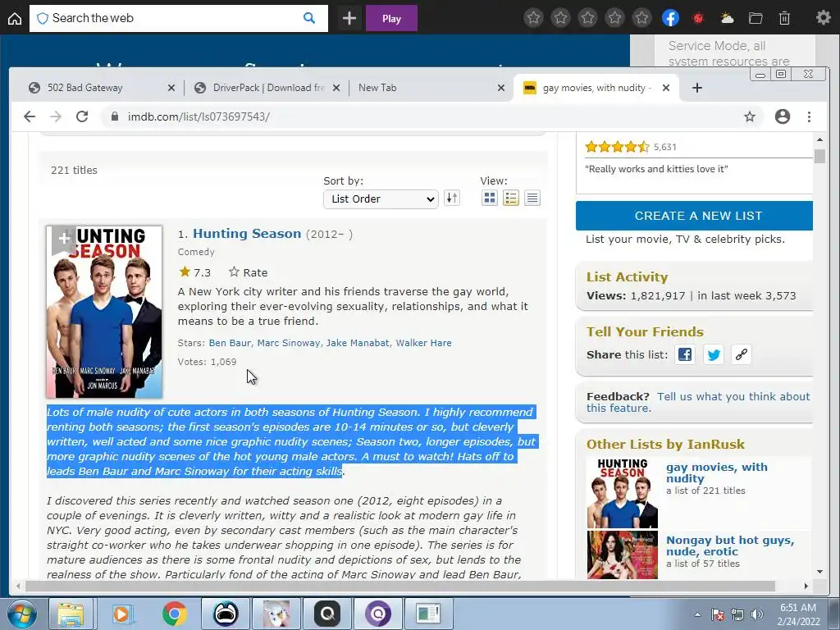Screen dimensions: 840x630
Task: Show hidden system tray icons arrow
Action: [697, 614]
